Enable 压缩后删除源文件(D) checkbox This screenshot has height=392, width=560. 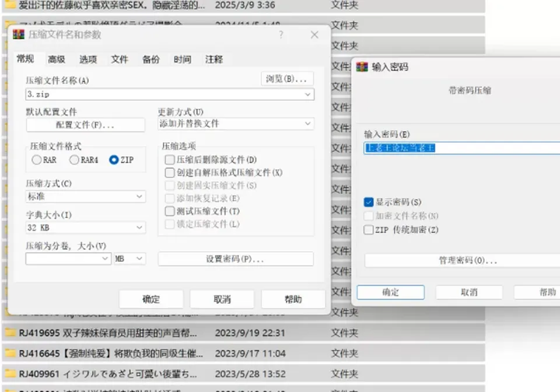[170, 160]
